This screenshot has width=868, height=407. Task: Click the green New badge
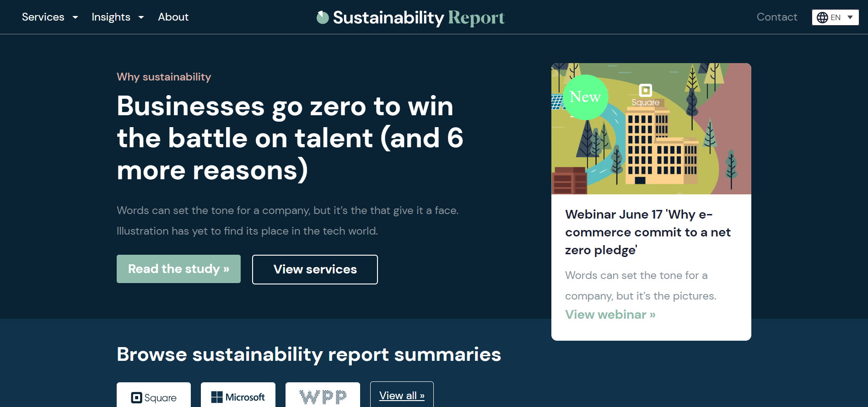(x=585, y=97)
